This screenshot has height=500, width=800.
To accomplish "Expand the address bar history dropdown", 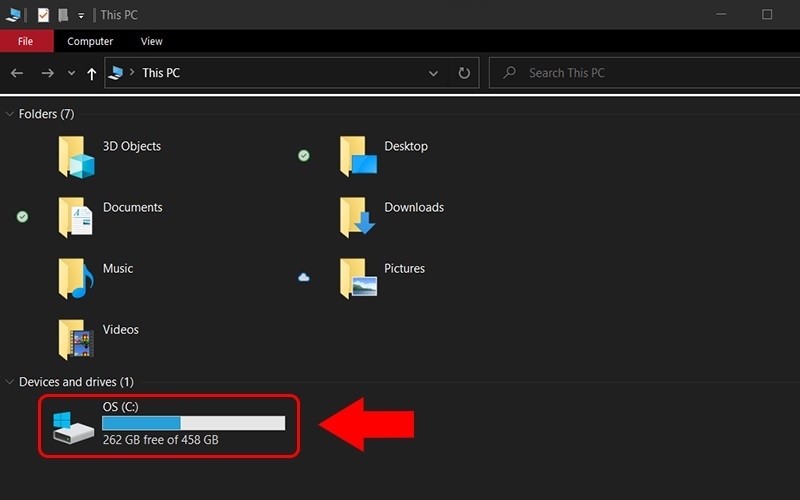I will (433, 73).
